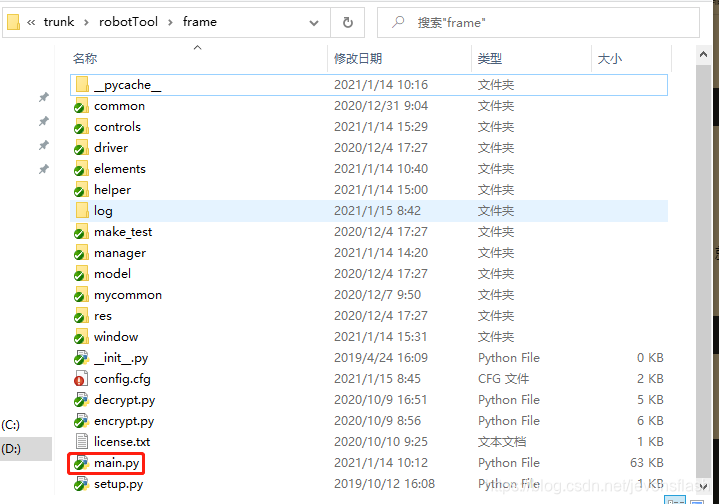Click the magnifier search icon

(x=398, y=22)
